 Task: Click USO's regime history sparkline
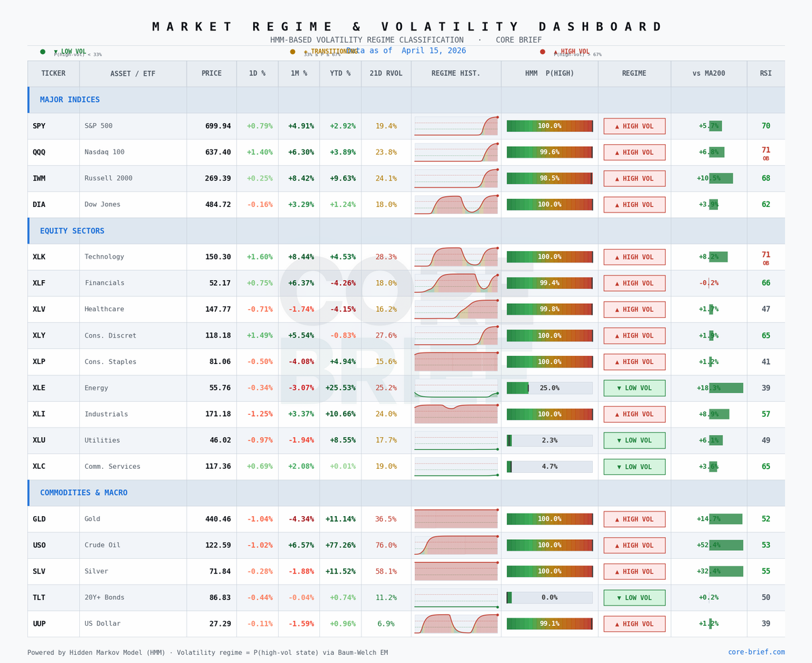point(455,545)
